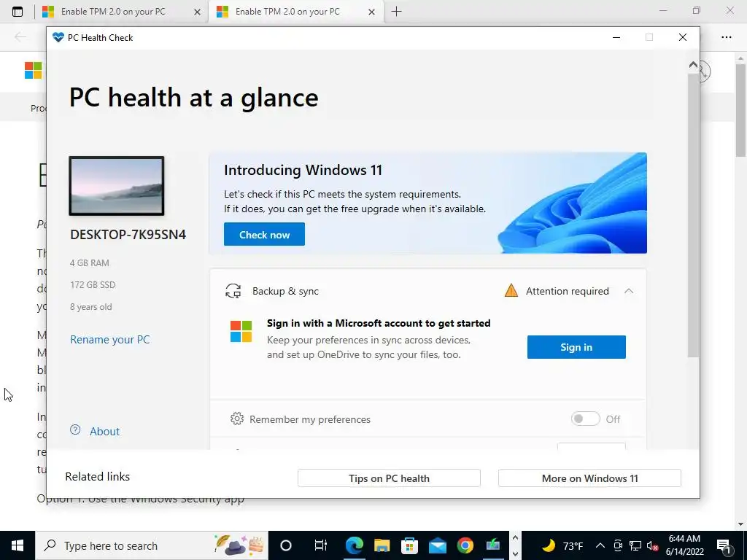Screen dimensions: 747x560
Task: Click the PC wallpaper thumbnail image
Action: point(117,186)
